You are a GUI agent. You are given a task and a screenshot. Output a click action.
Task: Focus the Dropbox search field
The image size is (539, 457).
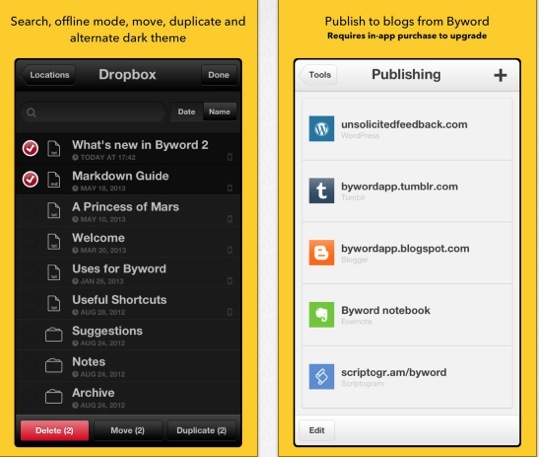pos(94,112)
